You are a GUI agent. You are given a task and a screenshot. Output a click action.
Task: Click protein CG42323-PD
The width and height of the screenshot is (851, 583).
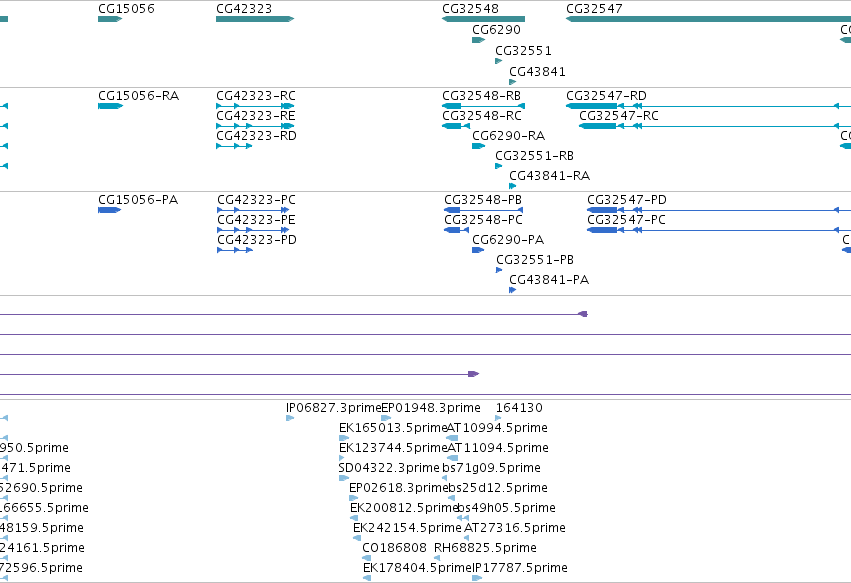click(257, 240)
